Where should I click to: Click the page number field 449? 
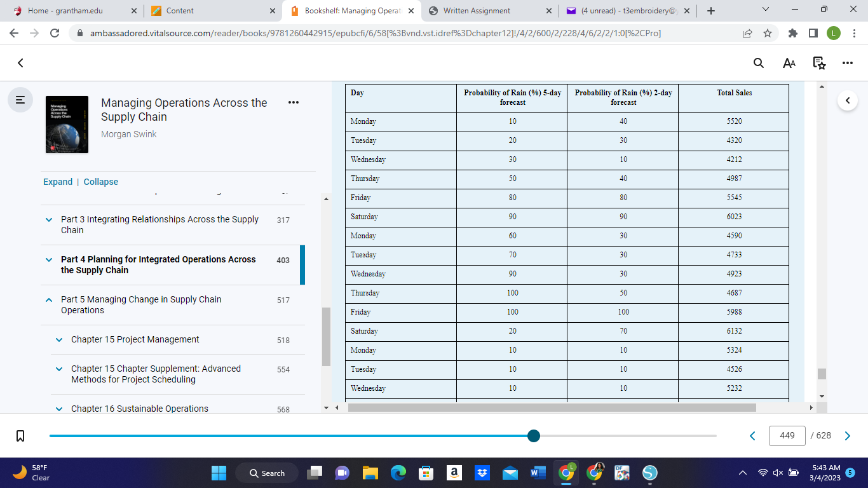787,436
